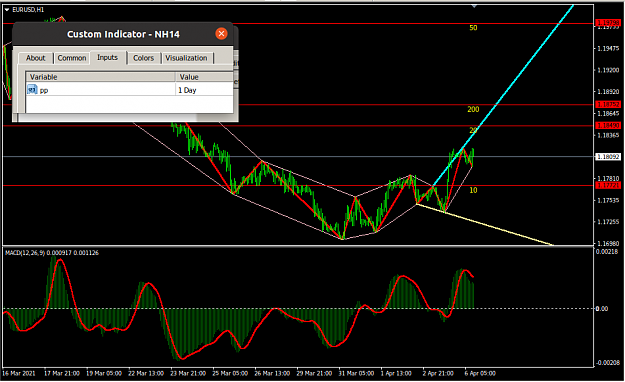Click the 1.18092 current price label
The width and height of the screenshot is (625, 382).
[x=608, y=157]
